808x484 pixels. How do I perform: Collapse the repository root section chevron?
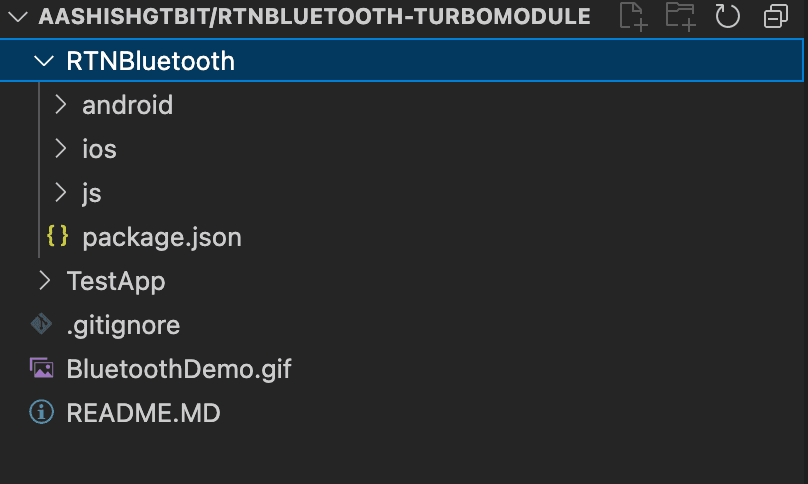tap(18, 17)
